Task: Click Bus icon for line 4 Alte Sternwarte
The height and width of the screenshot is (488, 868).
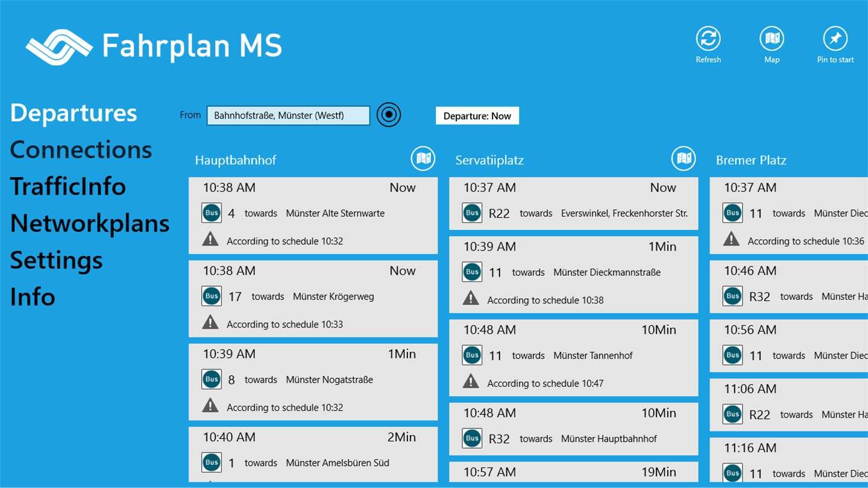Action: 212,213
